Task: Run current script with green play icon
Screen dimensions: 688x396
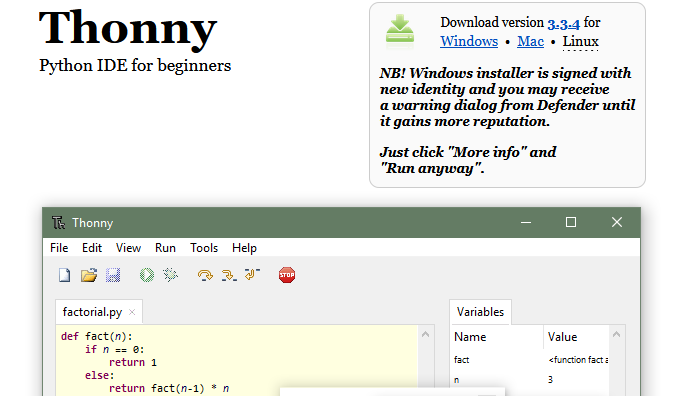Action: point(147,275)
